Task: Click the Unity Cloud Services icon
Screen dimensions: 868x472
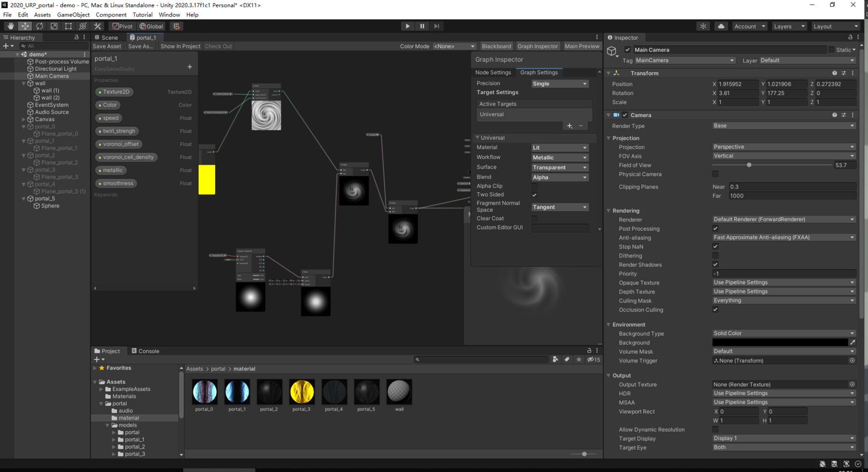Action: [720, 26]
